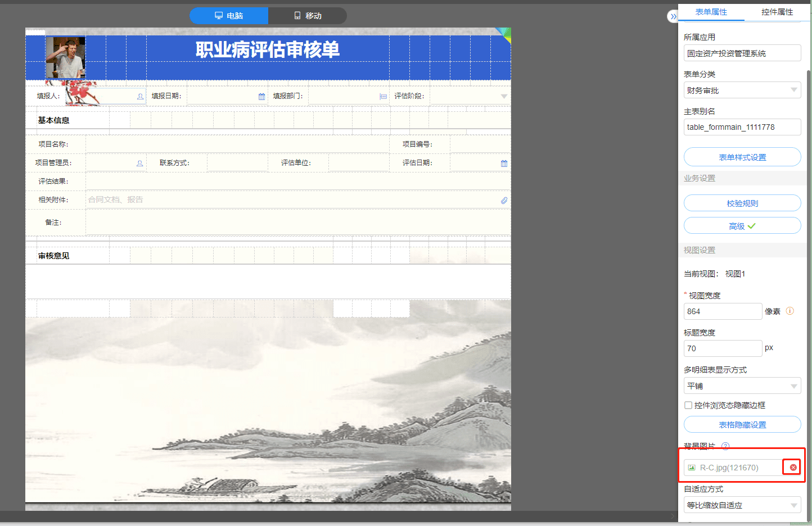Click the person picker icon in 填报人 field

pos(140,97)
